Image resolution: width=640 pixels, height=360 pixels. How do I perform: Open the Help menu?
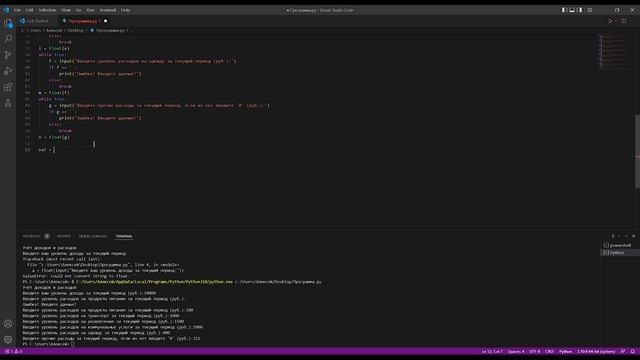point(125,10)
